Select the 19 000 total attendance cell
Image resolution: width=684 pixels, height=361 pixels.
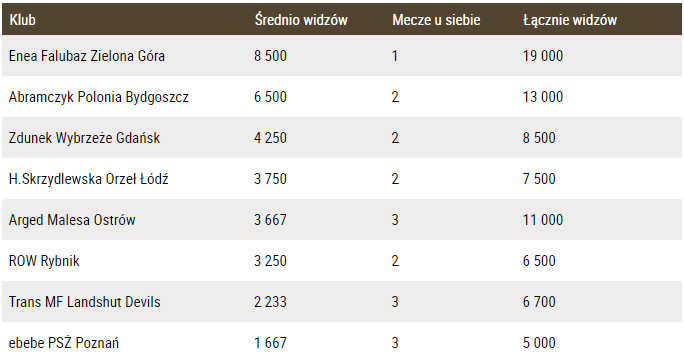pyautogui.click(x=543, y=56)
